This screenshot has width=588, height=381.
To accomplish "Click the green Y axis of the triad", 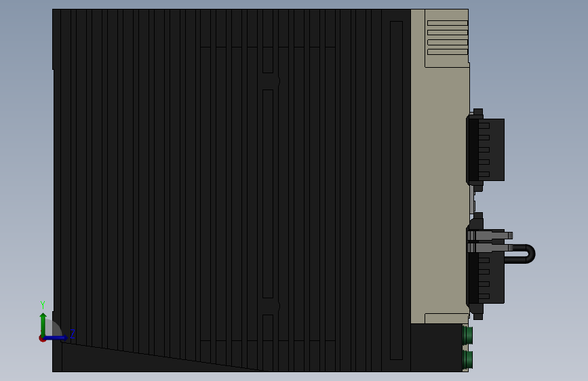I will click(43, 324).
